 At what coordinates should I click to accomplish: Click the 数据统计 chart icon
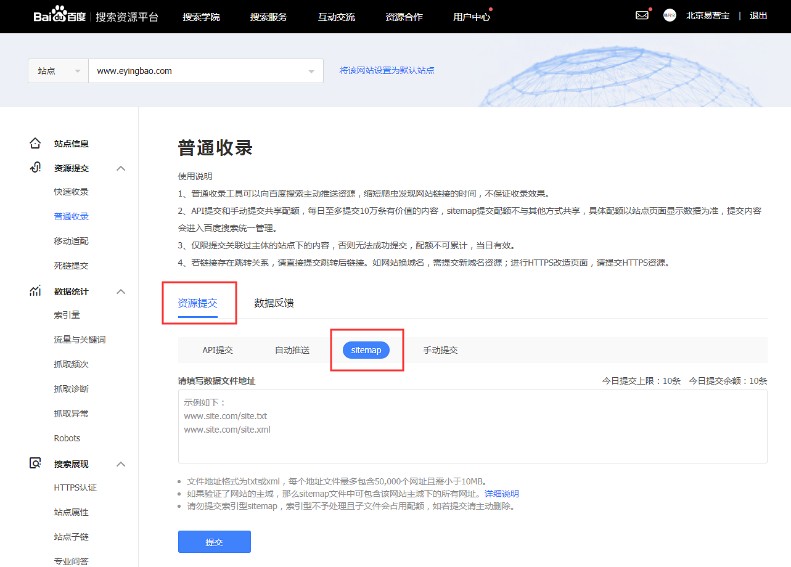[x=35, y=291]
